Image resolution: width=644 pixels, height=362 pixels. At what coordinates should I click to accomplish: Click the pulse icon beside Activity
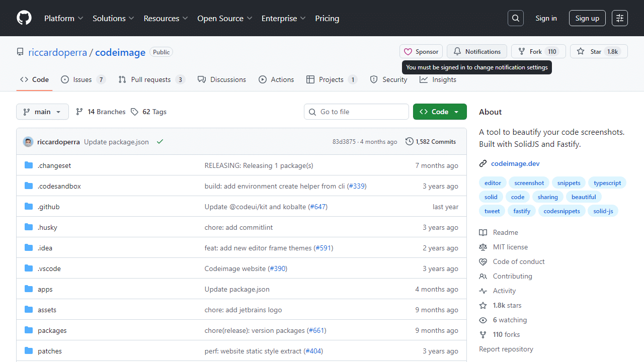click(x=483, y=291)
